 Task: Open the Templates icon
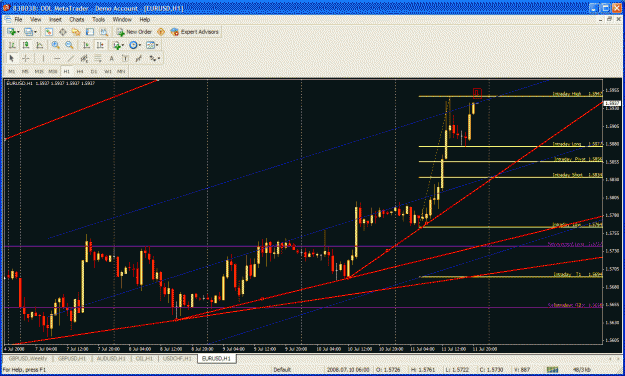150,45
